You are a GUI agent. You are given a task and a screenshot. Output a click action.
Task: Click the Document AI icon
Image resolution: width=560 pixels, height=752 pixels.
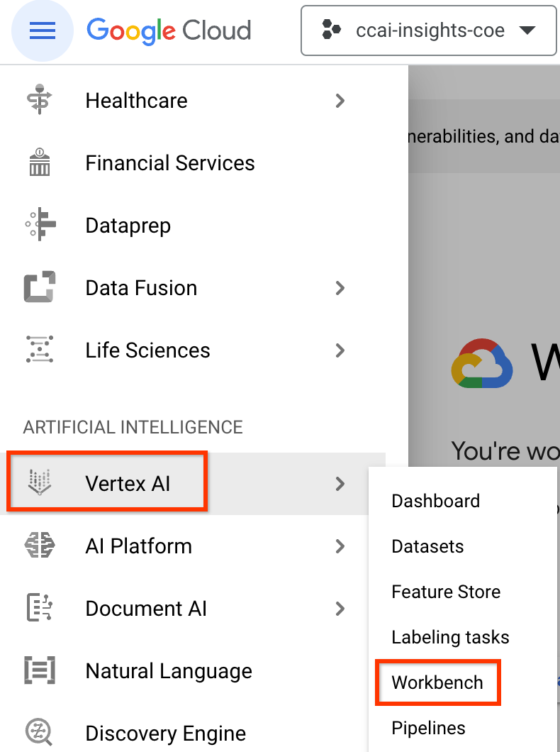click(x=40, y=608)
